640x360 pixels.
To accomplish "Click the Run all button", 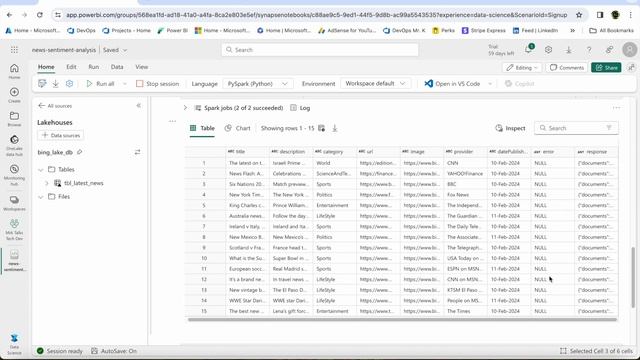I will [100, 84].
